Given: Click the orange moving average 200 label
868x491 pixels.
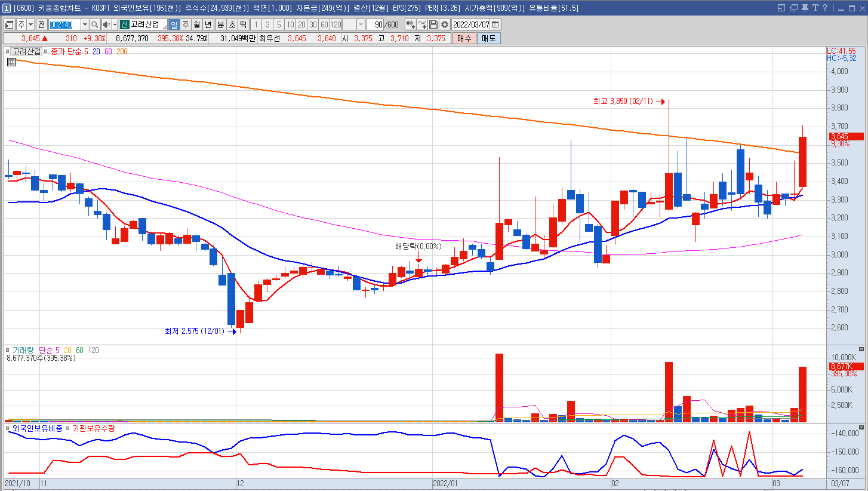Looking at the screenshot, I should click(x=122, y=51).
